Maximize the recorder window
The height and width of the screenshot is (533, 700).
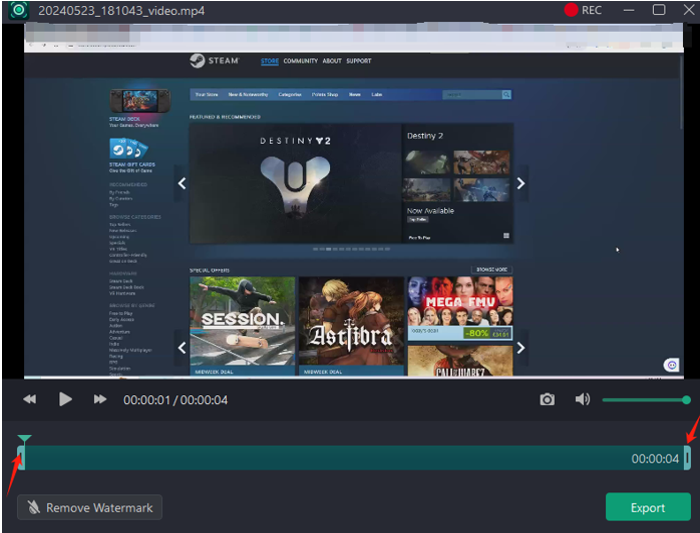tap(659, 10)
